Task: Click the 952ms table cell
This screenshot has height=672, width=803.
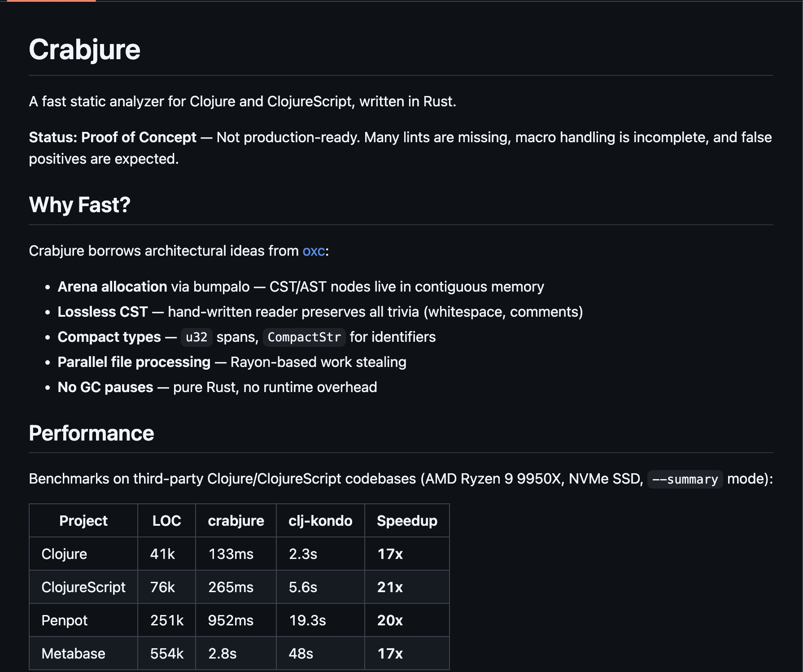Action: pos(231,620)
